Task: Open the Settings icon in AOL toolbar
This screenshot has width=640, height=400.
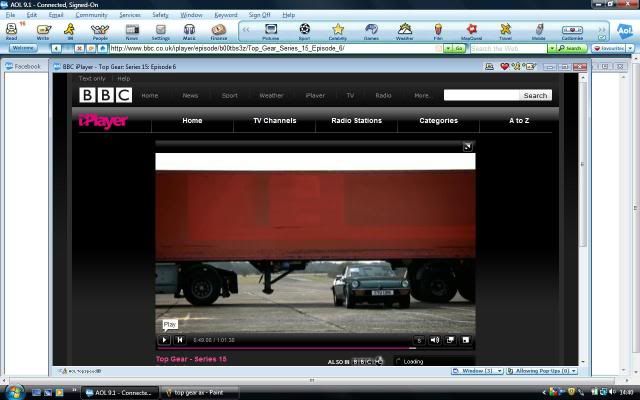Action: click(161, 31)
